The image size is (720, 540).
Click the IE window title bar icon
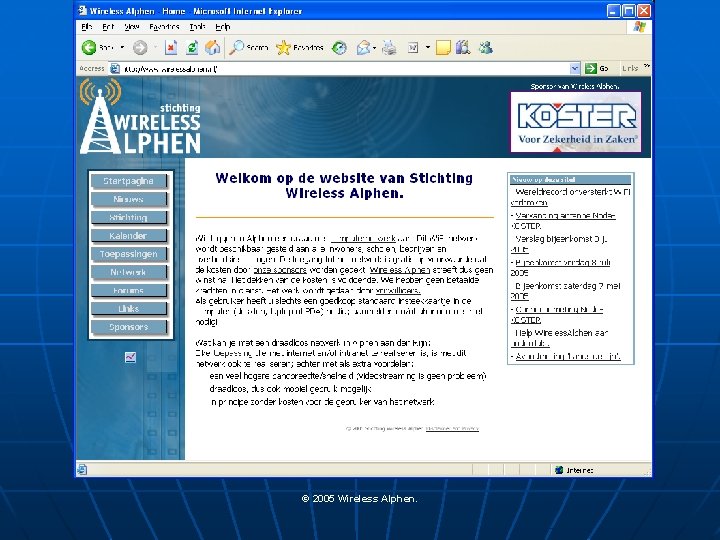pyautogui.click(x=83, y=11)
